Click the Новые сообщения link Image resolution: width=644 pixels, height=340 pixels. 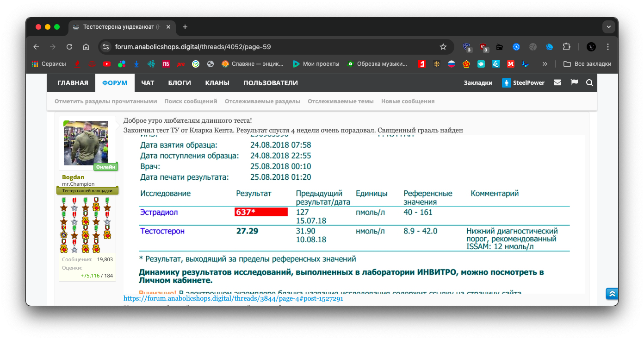408,101
